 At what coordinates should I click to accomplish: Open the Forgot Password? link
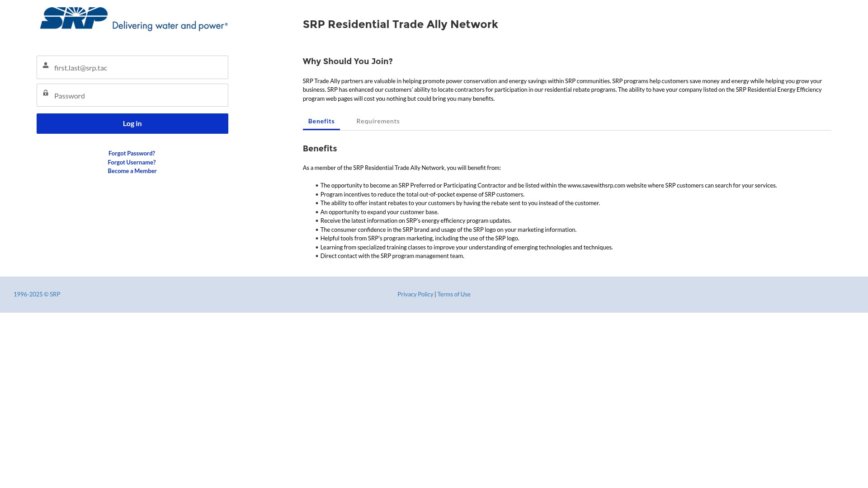[x=132, y=153]
